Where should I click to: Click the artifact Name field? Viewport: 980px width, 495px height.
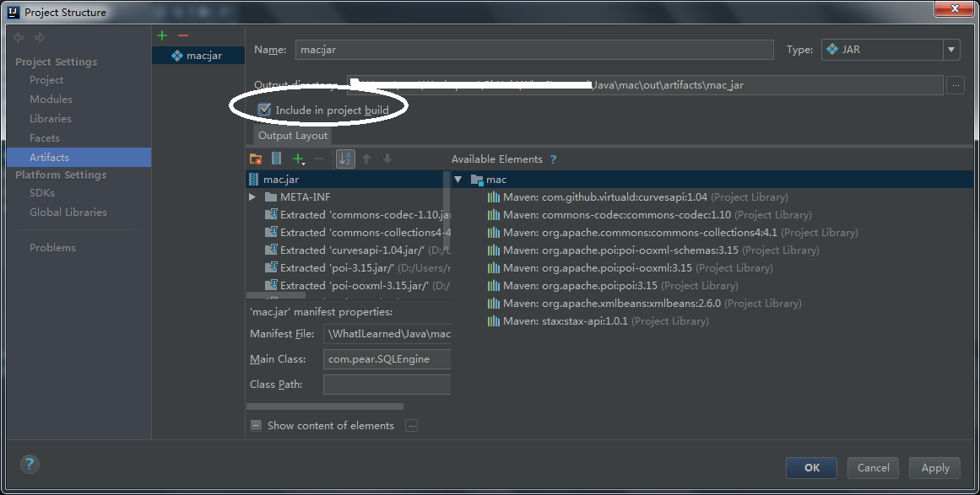(x=534, y=50)
